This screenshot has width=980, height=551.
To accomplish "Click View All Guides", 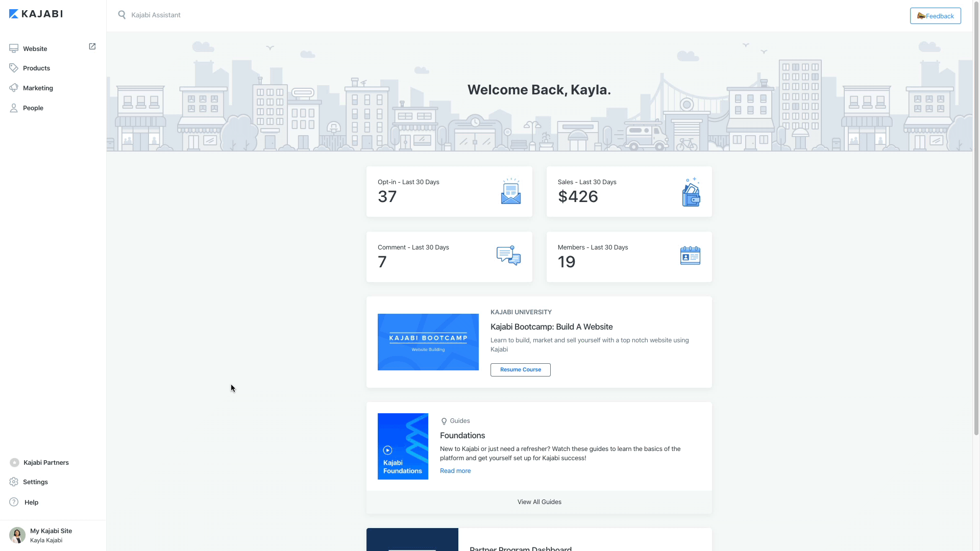I will click(x=539, y=502).
